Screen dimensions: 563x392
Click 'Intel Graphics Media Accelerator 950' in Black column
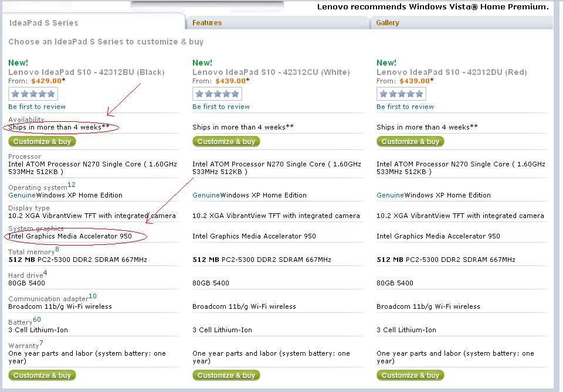point(70,236)
